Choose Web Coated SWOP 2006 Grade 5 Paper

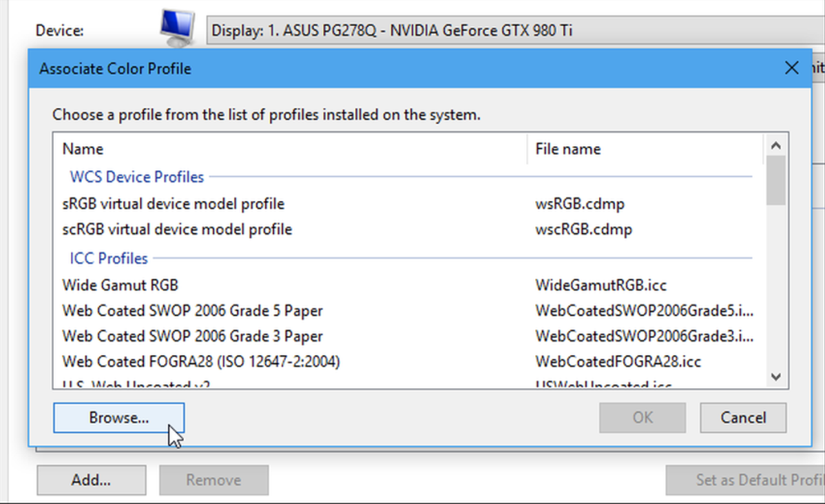[x=192, y=311]
